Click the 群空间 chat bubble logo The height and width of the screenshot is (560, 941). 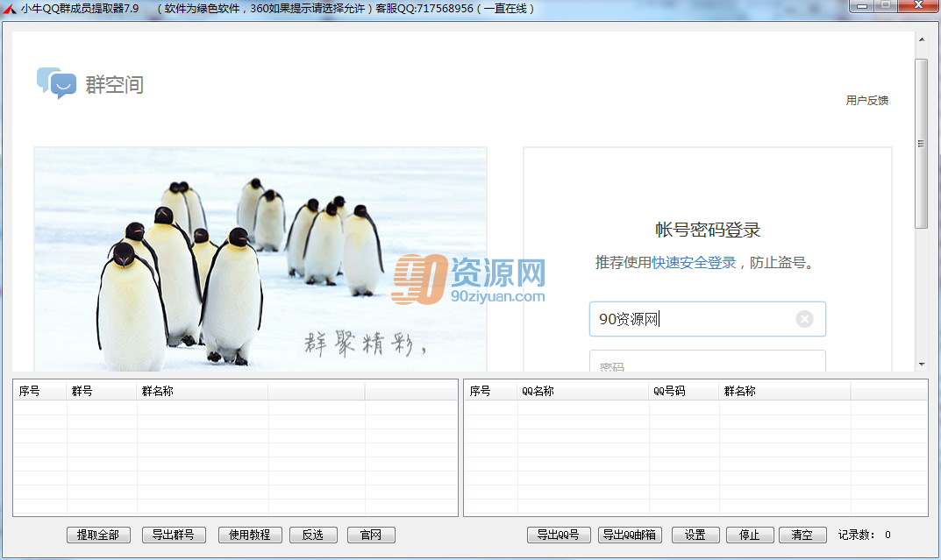click(x=56, y=82)
